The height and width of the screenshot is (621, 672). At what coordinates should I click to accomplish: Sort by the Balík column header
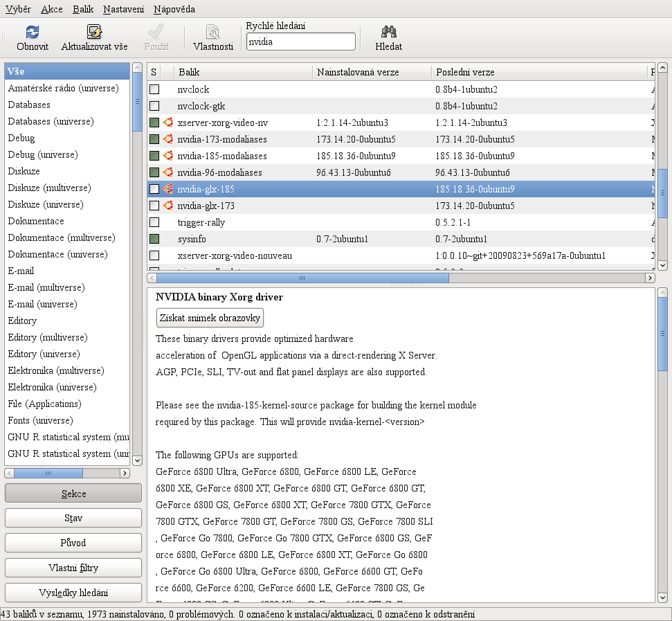tap(243, 72)
